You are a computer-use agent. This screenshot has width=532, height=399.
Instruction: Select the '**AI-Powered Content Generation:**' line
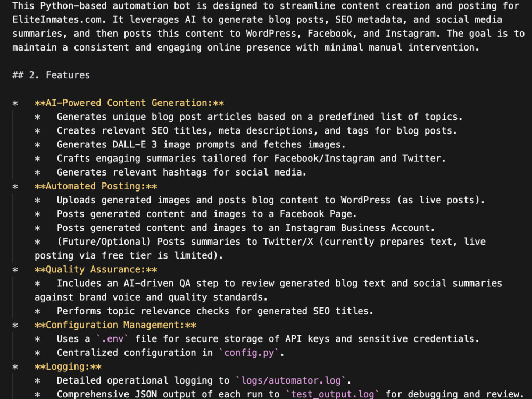tap(129, 103)
